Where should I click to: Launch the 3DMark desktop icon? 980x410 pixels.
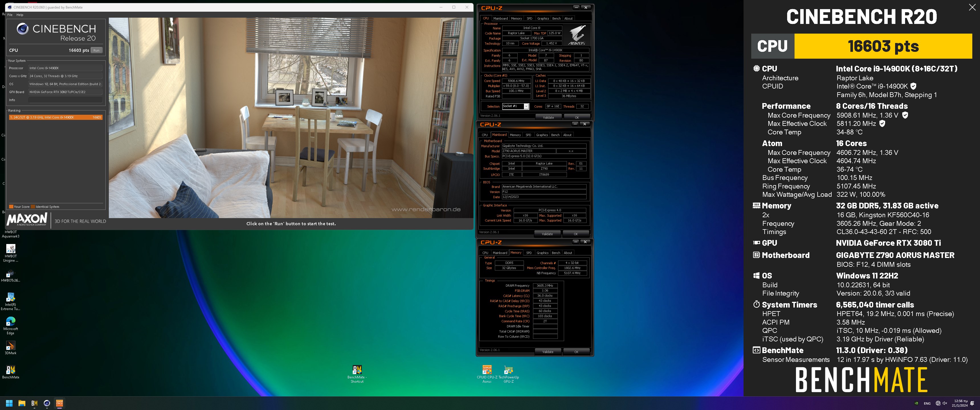[x=11, y=348]
